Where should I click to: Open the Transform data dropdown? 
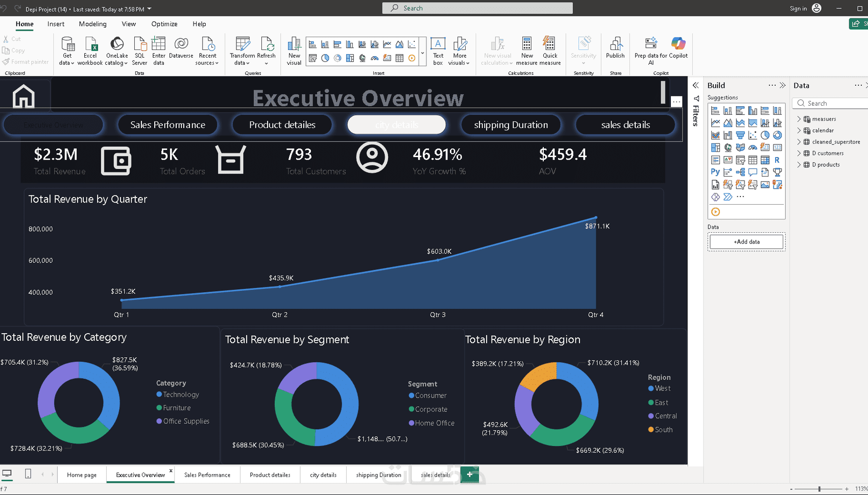tap(242, 51)
